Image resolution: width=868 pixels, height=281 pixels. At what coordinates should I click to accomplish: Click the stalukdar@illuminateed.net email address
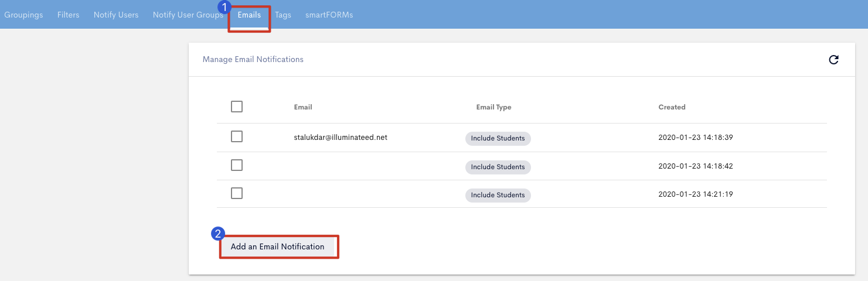coord(341,138)
